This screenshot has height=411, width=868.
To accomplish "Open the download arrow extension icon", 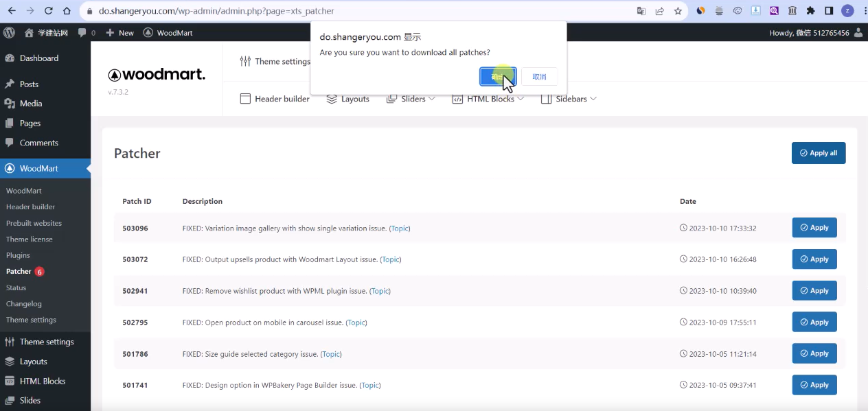I will [756, 11].
